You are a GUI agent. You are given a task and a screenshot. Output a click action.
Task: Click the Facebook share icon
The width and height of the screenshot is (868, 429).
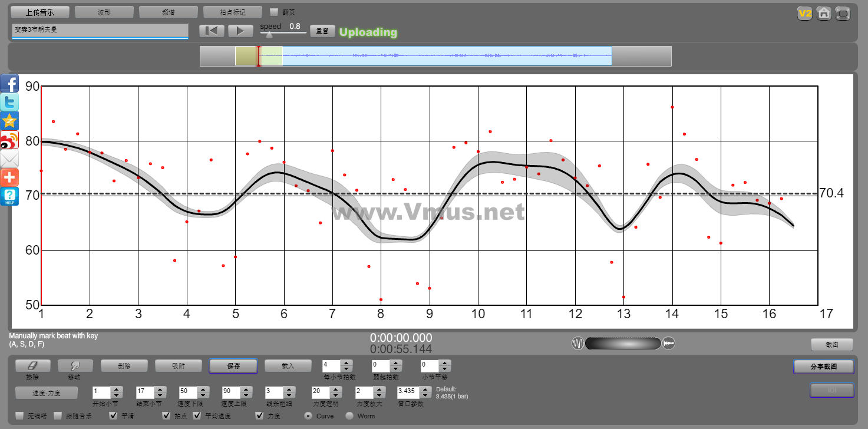pyautogui.click(x=9, y=83)
